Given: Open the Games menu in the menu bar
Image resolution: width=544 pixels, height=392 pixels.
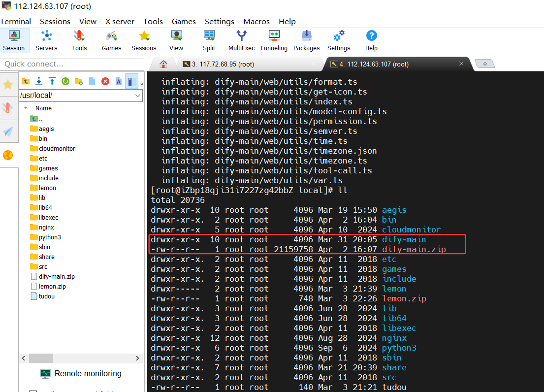Looking at the screenshot, I should point(184,22).
